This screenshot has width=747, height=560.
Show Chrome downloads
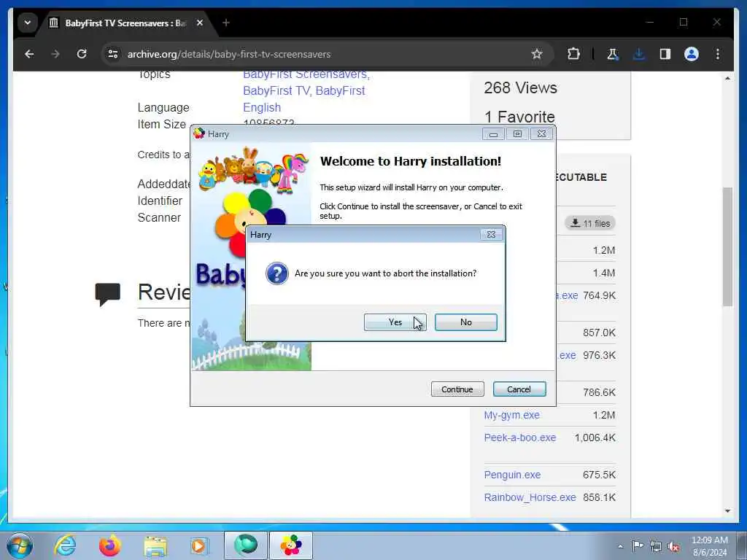pyautogui.click(x=639, y=54)
